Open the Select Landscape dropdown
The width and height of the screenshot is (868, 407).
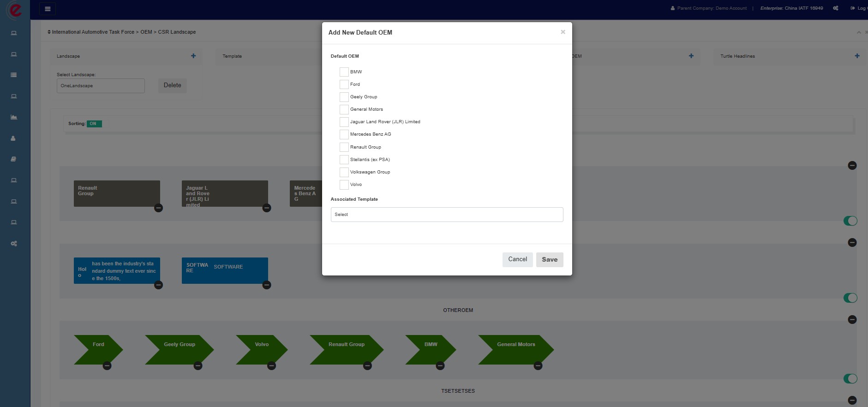click(x=101, y=86)
